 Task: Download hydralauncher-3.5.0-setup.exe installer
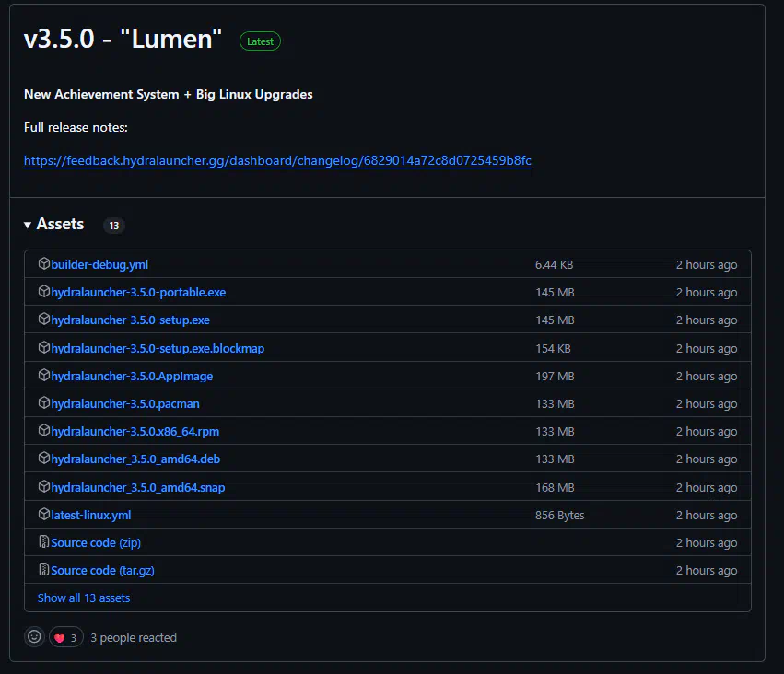click(131, 320)
